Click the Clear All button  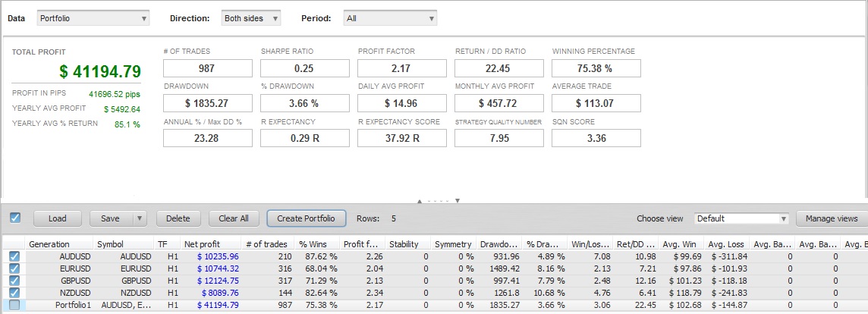(234, 218)
